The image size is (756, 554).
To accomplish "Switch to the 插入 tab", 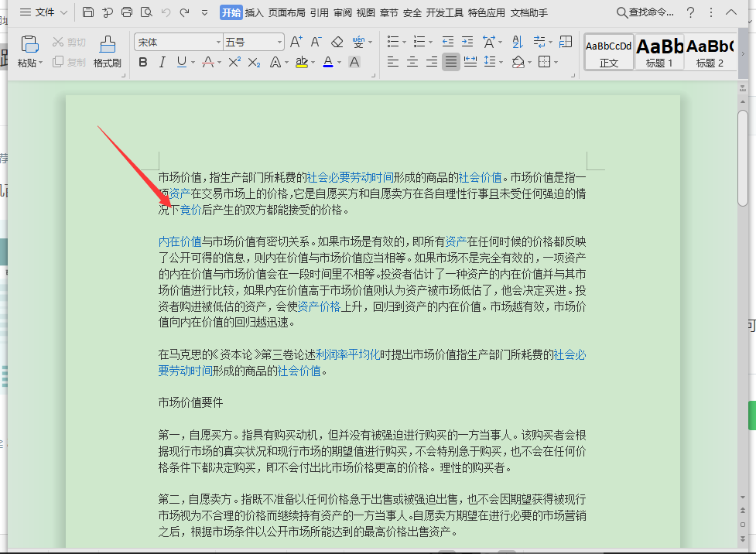I will tap(254, 12).
